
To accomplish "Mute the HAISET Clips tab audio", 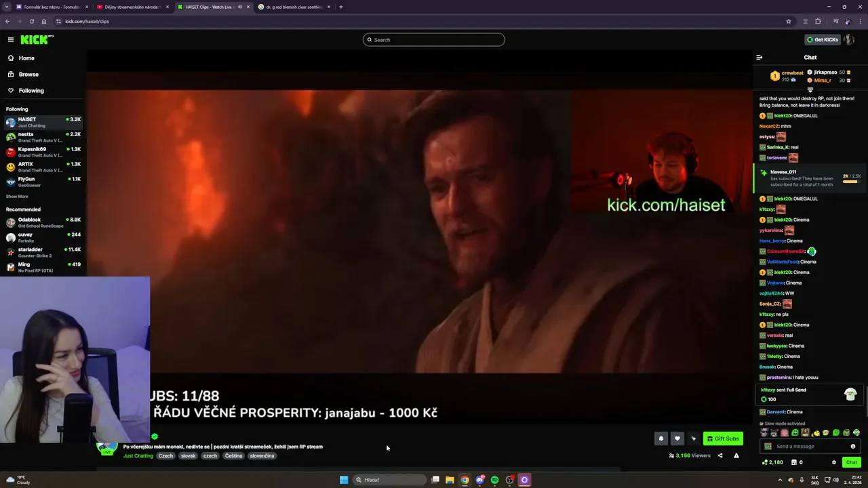I will pyautogui.click(x=239, y=7).
